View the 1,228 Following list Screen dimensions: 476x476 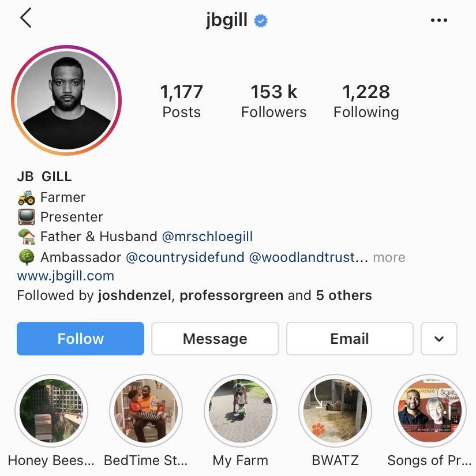click(366, 101)
